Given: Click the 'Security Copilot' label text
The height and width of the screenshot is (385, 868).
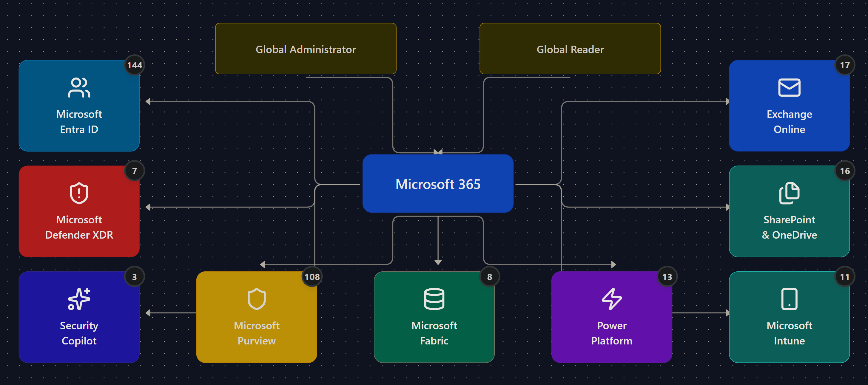Looking at the screenshot, I should tap(79, 333).
